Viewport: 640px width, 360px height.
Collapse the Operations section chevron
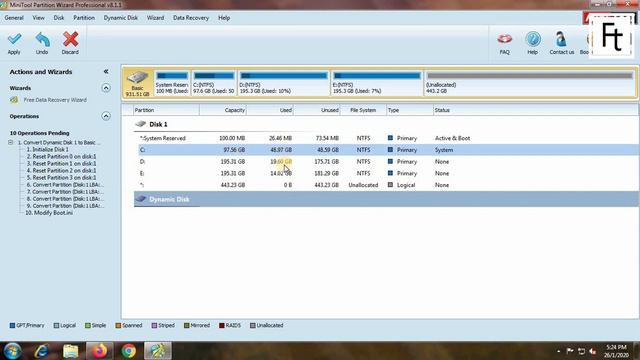pos(106,116)
